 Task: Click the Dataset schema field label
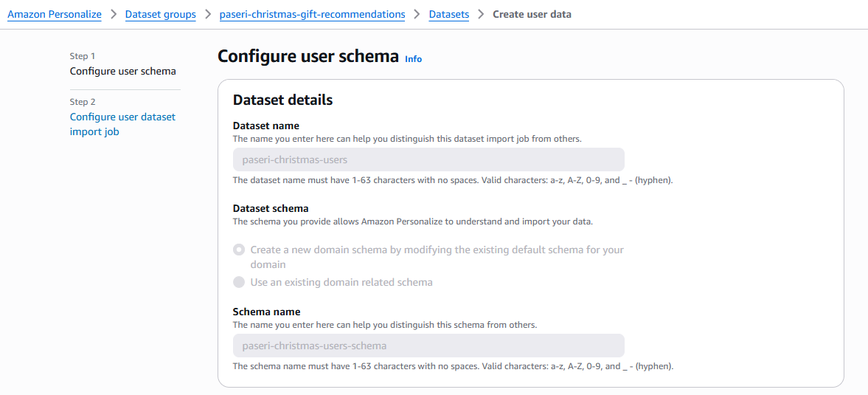(271, 208)
